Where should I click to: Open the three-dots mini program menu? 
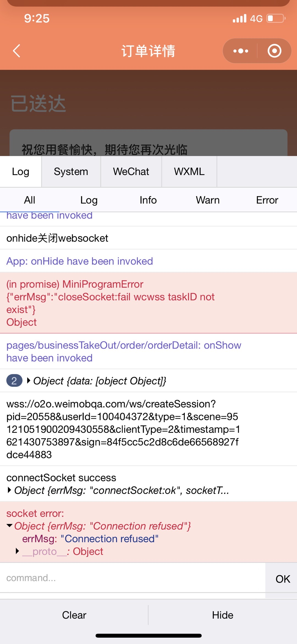point(241,51)
